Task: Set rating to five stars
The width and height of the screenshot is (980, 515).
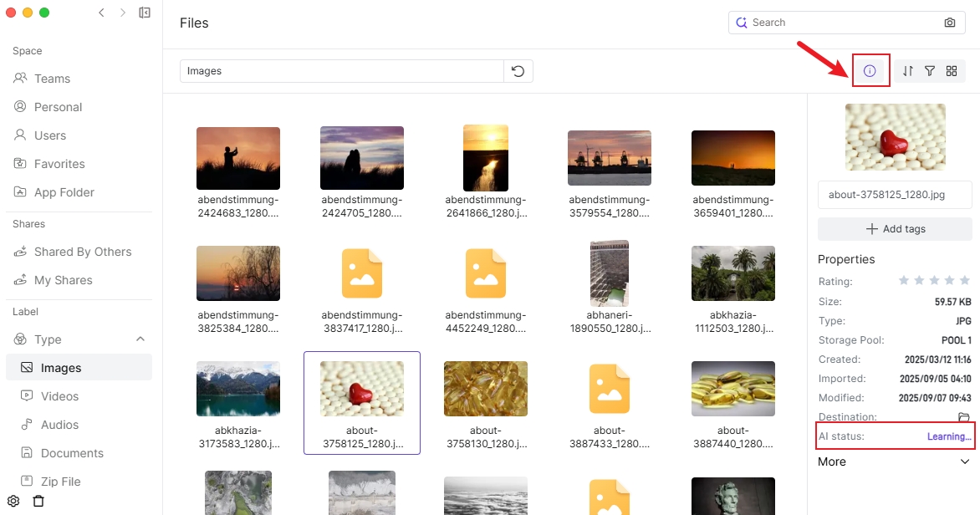Action: pos(965,281)
